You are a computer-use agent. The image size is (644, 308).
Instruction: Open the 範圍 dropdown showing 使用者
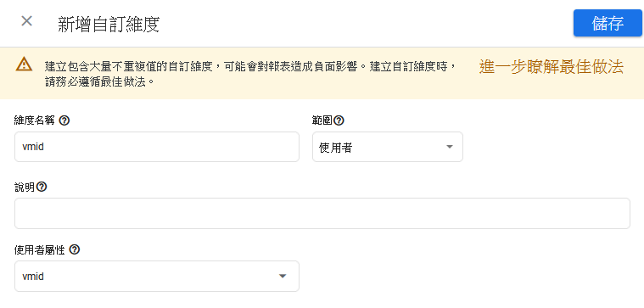coord(388,147)
